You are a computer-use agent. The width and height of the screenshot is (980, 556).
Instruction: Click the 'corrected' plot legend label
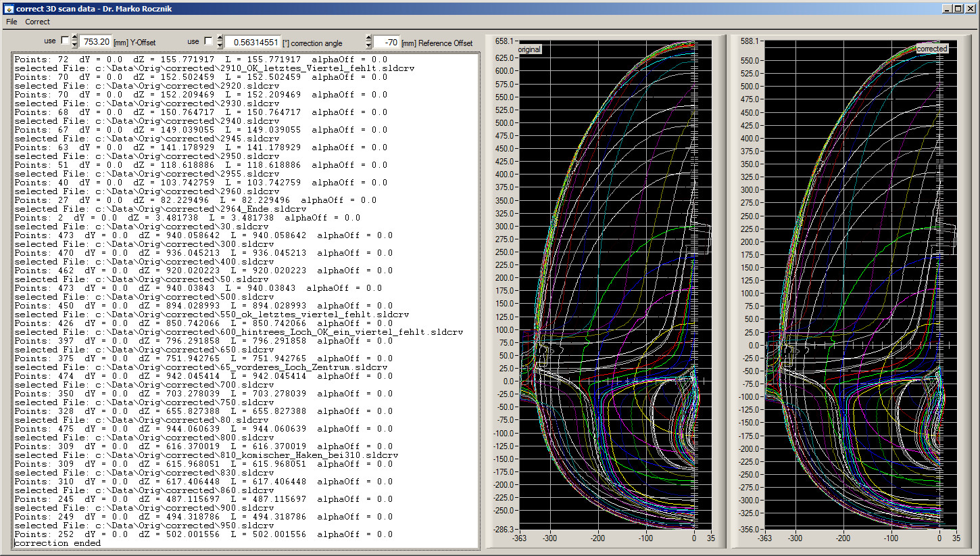coord(932,49)
